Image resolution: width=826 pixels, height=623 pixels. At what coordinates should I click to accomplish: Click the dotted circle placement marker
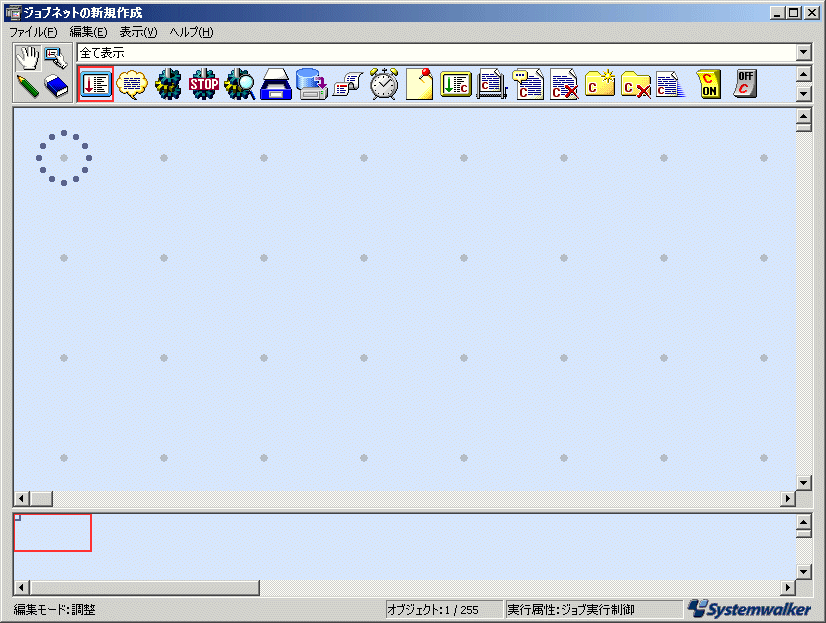pyautogui.click(x=64, y=158)
